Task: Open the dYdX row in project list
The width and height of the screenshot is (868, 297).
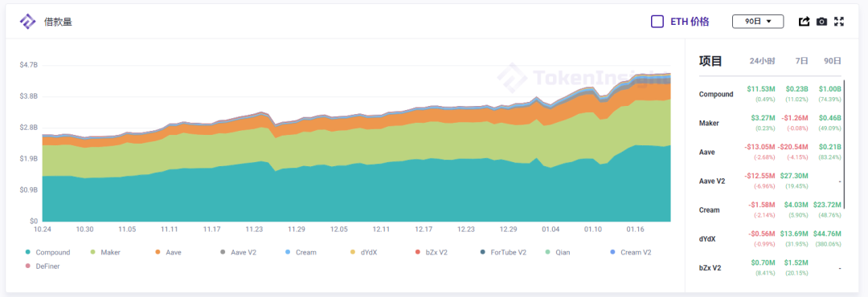Action: pos(770,239)
